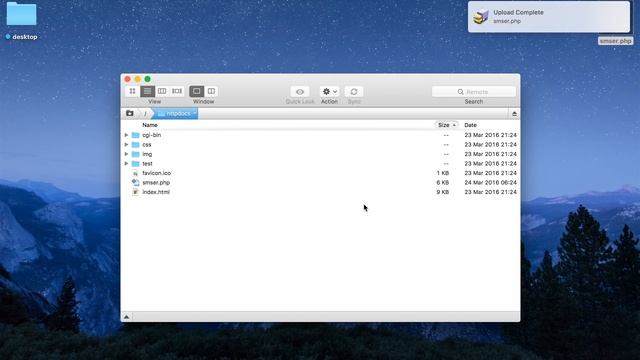Screen dimensions: 640x360
Task: Sort by Size column header
Action: coord(447,125)
